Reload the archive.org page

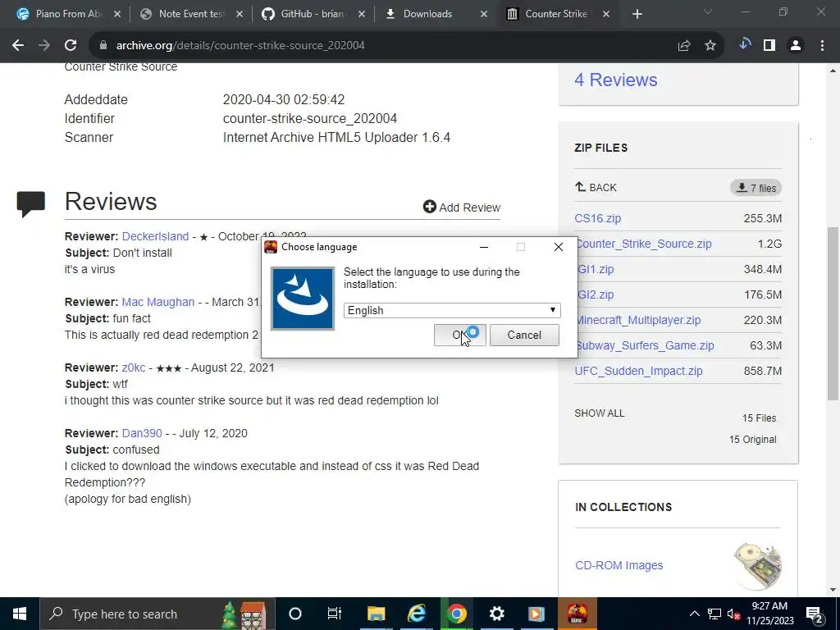[71, 46]
